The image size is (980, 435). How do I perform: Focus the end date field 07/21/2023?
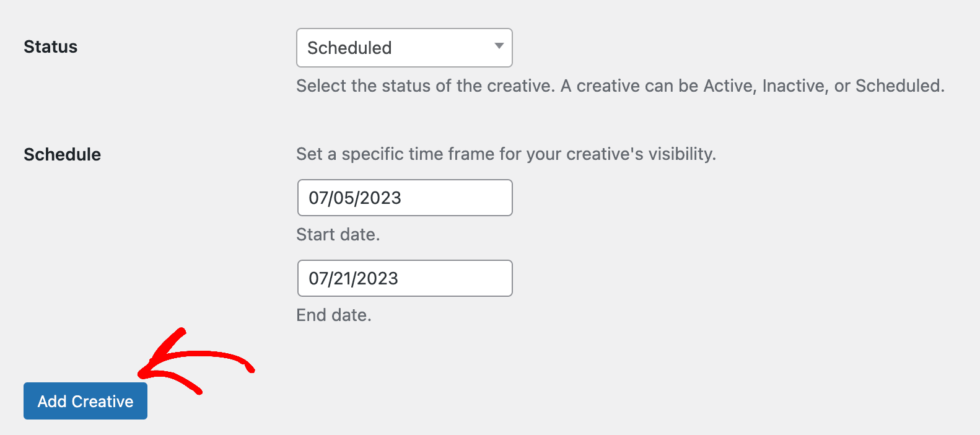click(x=405, y=278)
